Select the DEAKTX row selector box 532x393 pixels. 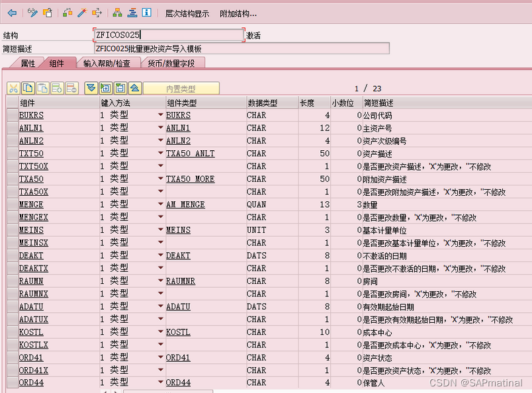pos(13,268)
